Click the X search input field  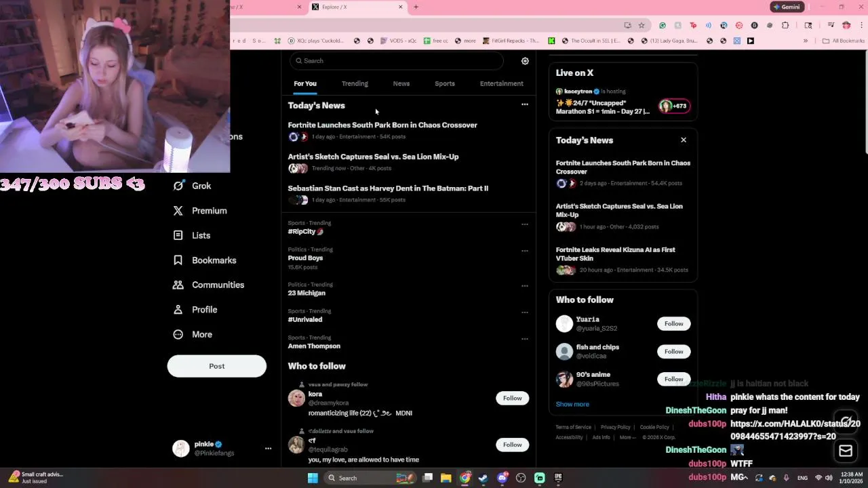[x=397, y=61]
